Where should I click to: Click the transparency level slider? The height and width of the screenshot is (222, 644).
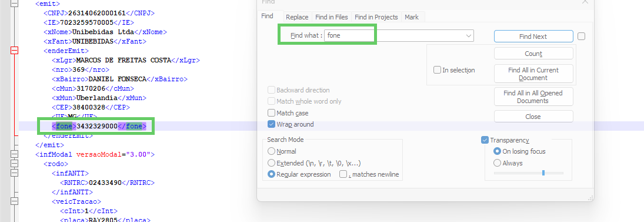[x=529, y=173]
